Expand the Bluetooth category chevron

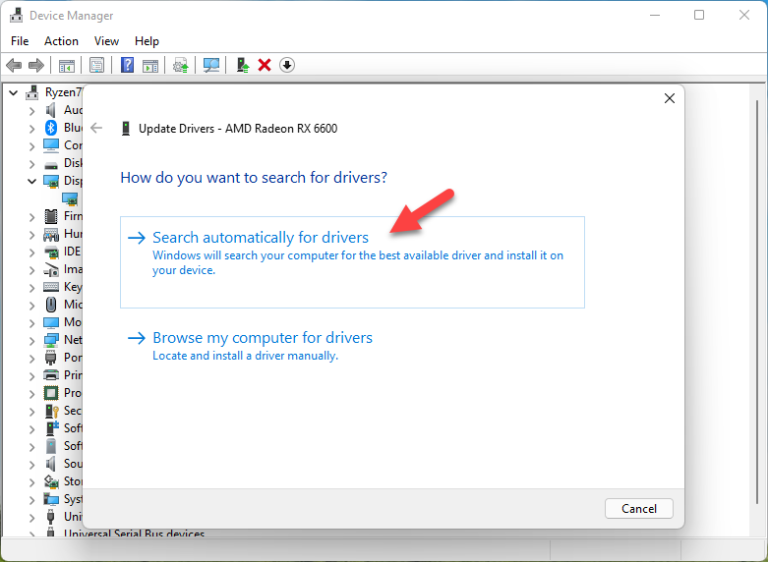point(32,129)
